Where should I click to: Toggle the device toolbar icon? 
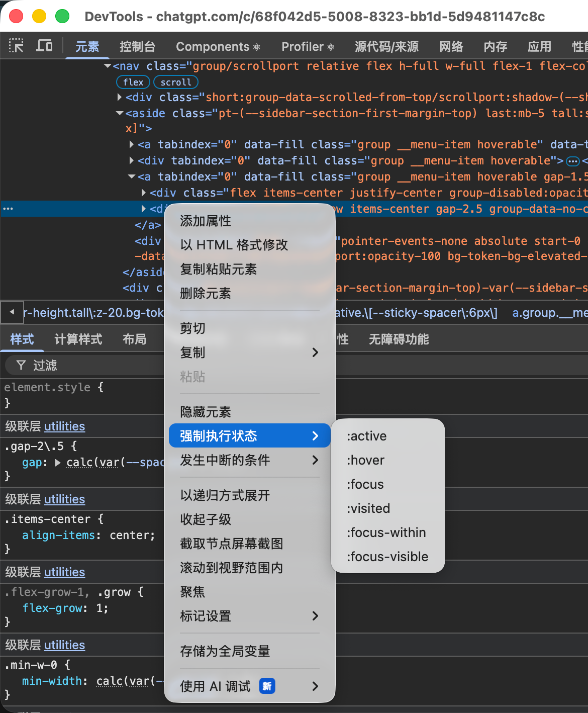[x=44, y=46]
